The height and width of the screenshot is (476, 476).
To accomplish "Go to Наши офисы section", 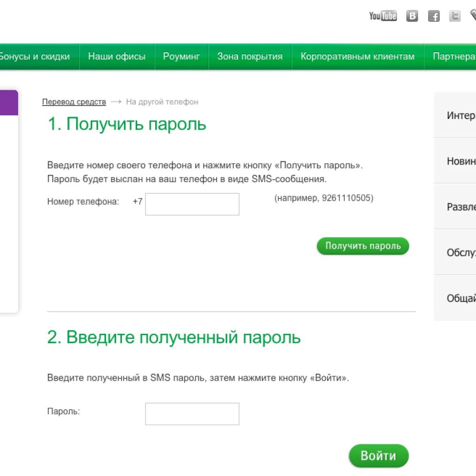I will [x=117, y=56].
